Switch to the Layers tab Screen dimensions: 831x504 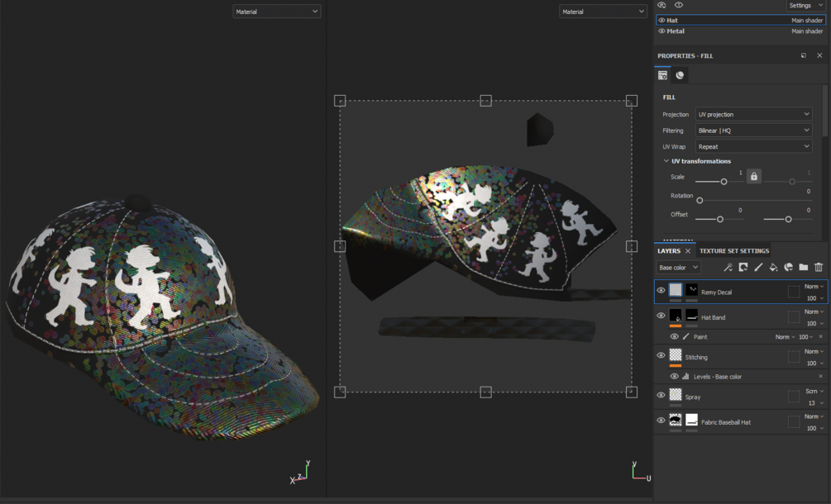tap(669, 251)
